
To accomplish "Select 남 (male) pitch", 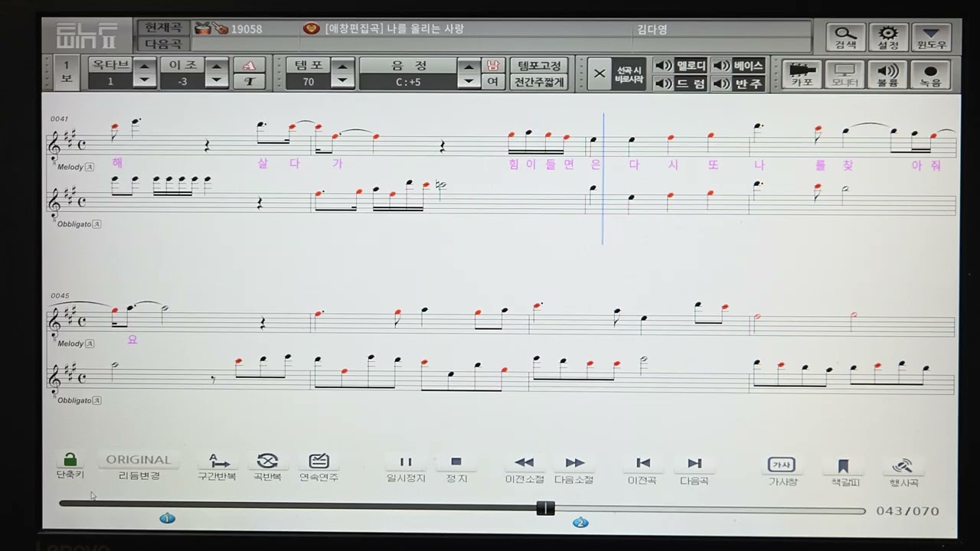I will pyautogui.click(x=492, y=65).
